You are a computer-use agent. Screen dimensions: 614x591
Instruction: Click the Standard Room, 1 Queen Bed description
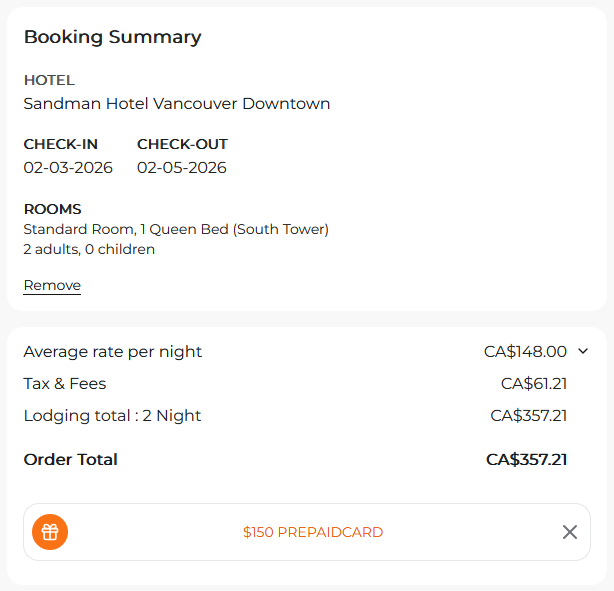[176, 230]
